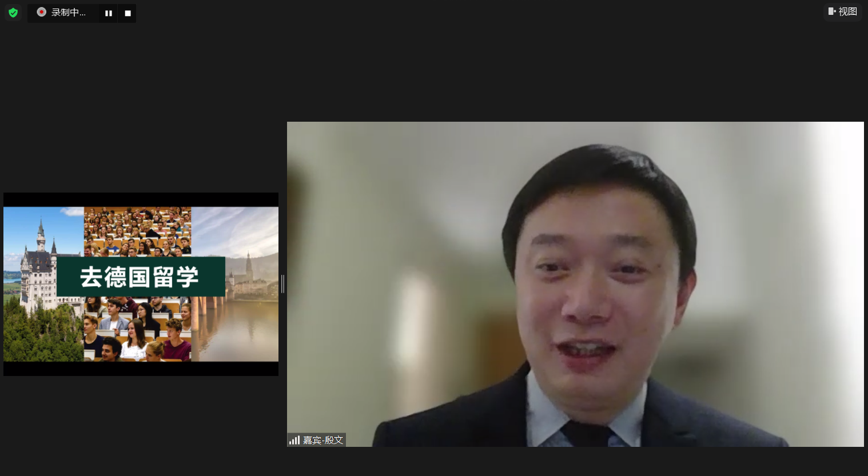Click the 嘉宾-殷文 name label
The image size is (868, 476).
tap(323, 440)
